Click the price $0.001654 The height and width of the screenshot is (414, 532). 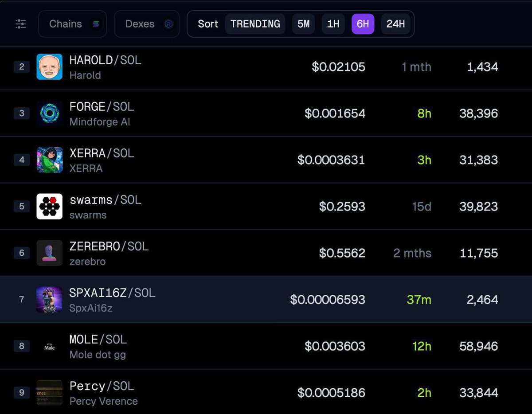click(335, 113)
